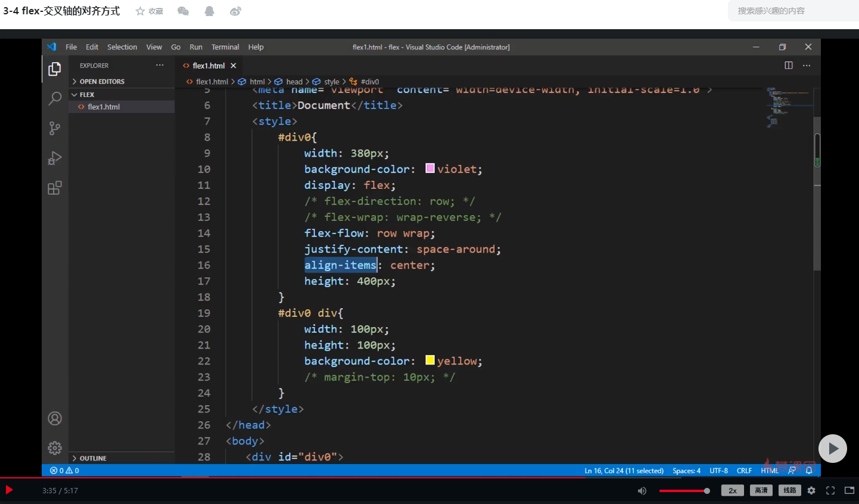Viewport: 859px width, 504px height.
Task: Click the violet color swatch in code
Action: (x=429, y=169)
